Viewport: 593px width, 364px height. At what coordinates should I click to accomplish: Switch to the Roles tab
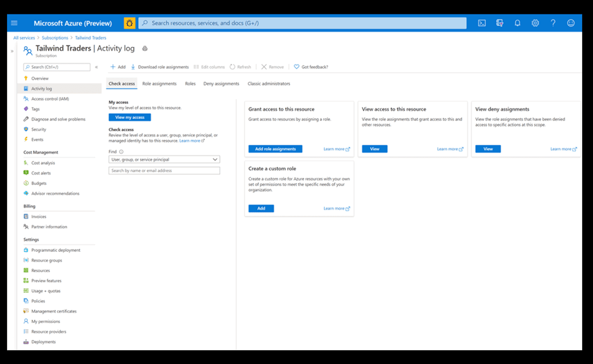(x=190, y=84)
